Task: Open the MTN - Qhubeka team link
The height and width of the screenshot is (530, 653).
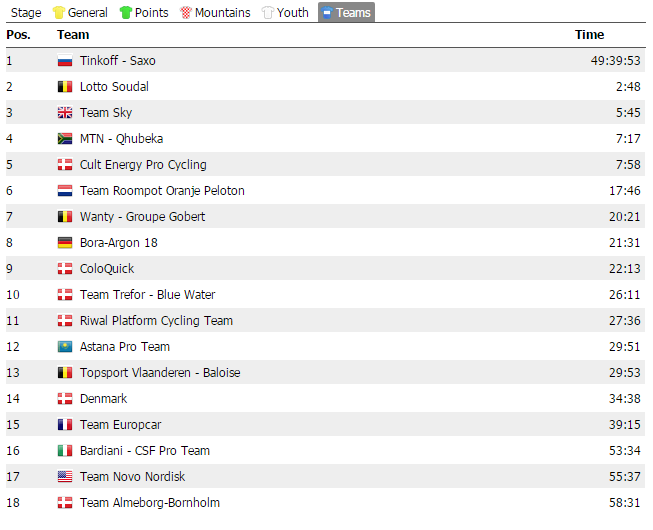Action: point(121,139)
